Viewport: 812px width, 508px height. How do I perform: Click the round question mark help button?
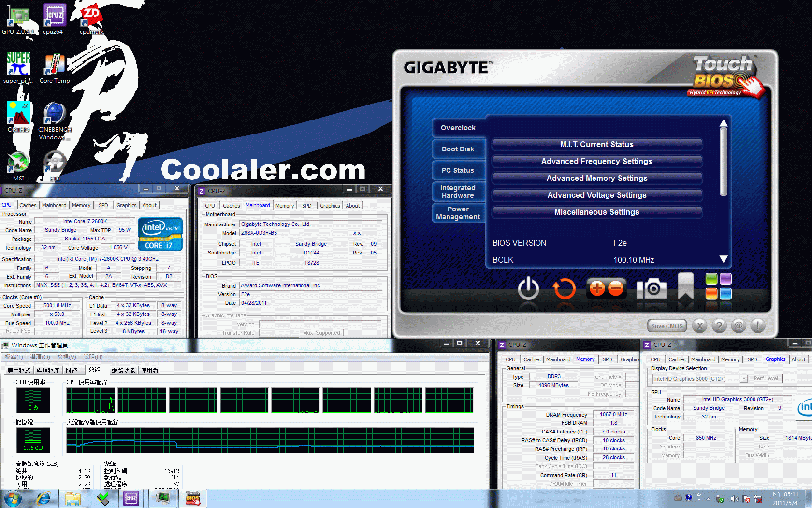coord(719,326)
